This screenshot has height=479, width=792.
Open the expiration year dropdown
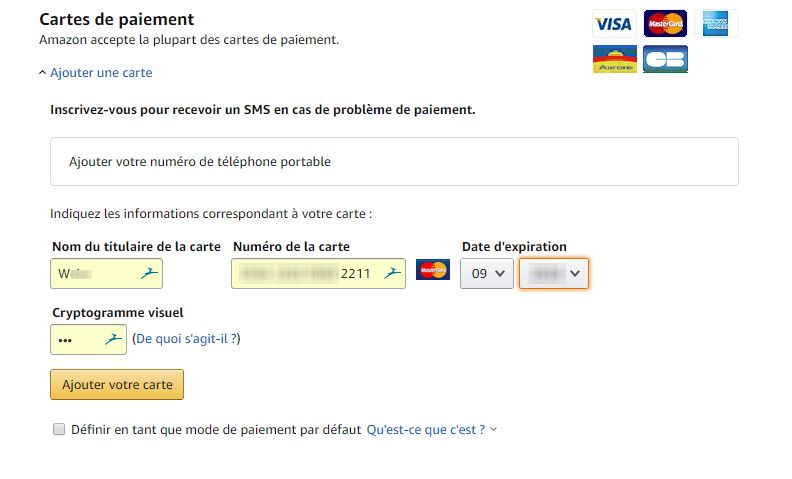coord(553,273)
